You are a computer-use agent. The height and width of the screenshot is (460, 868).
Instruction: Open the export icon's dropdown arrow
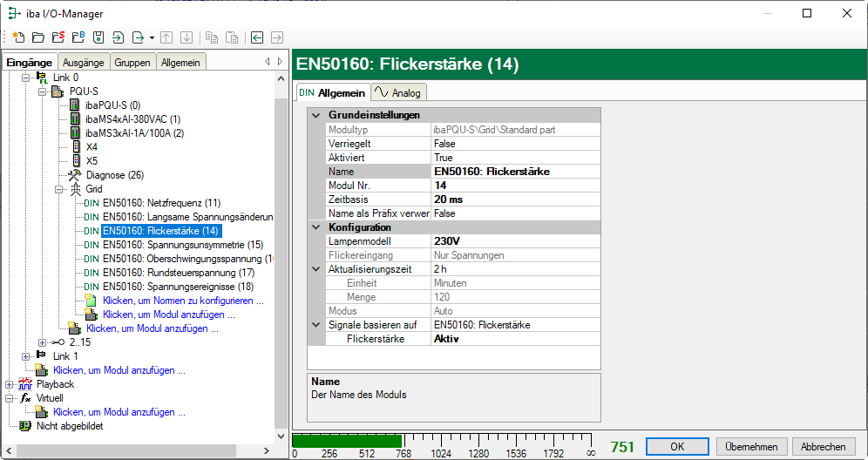[x=152, y=37]
